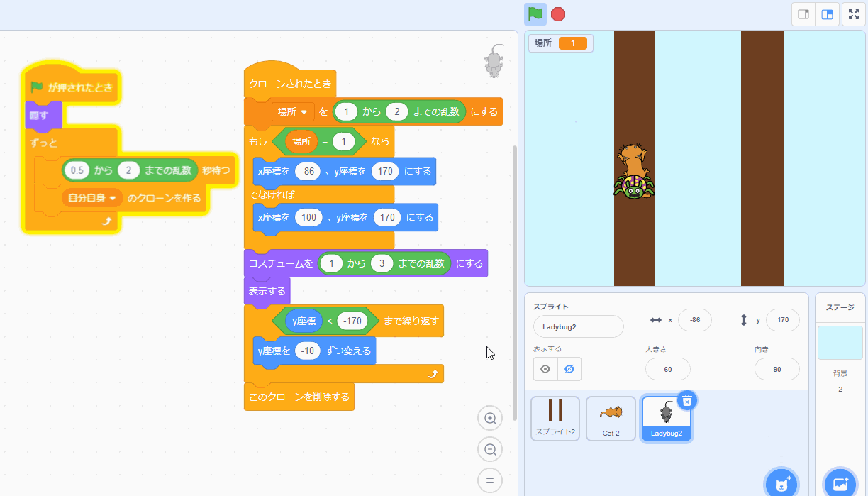Select the スプライト2 sprite thumbnail

coord(555,418)
